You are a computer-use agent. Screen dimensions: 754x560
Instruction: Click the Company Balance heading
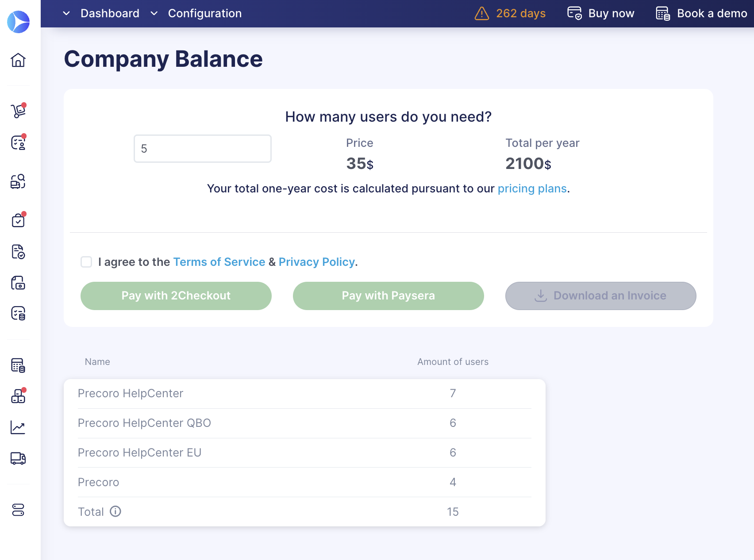163,59
